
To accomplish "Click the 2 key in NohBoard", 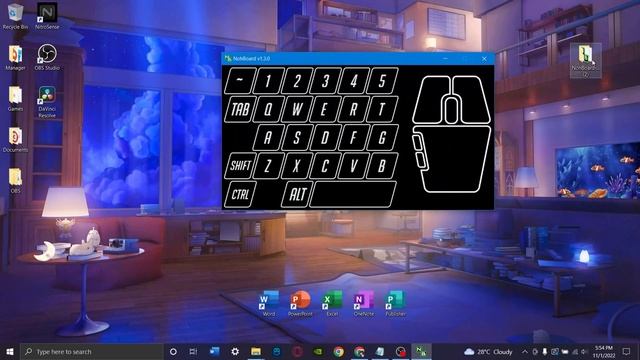I will click(x=297, y=81).
